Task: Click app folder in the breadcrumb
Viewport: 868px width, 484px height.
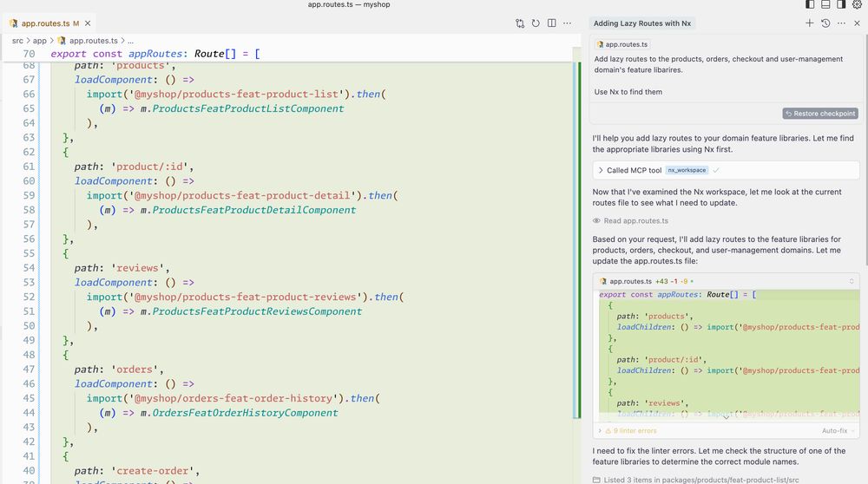Action: tap(40, 41)
